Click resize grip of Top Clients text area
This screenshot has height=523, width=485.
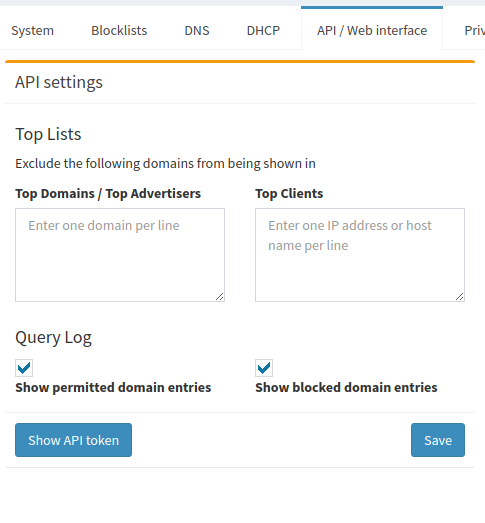(460, 297)
